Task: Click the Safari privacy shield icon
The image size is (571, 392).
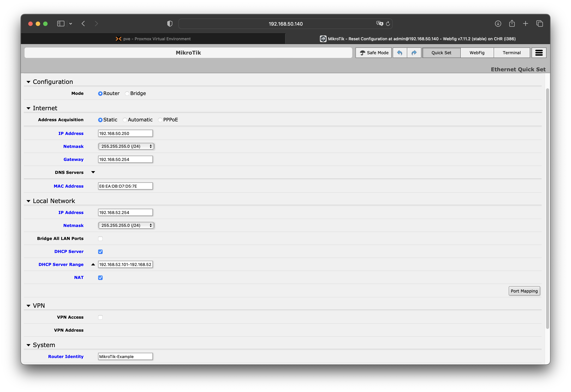Action: point(170,24)
